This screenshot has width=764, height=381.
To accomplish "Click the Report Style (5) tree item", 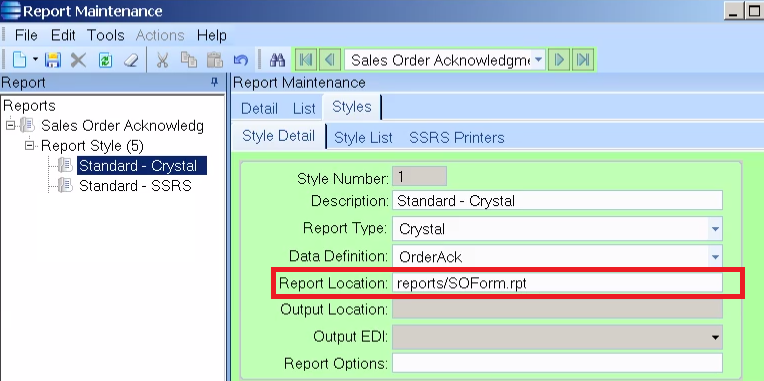I will pyautogui.click(x=92, y=146).
